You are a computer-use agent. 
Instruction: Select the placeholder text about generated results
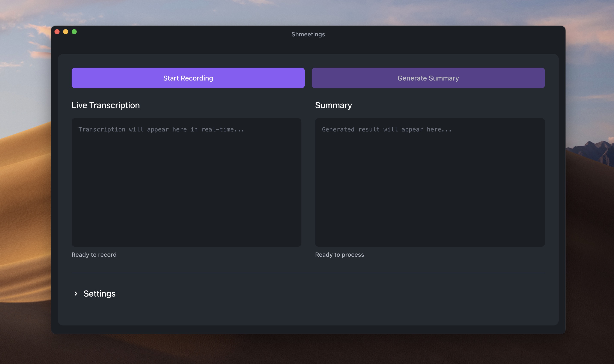tap(387, 129)
